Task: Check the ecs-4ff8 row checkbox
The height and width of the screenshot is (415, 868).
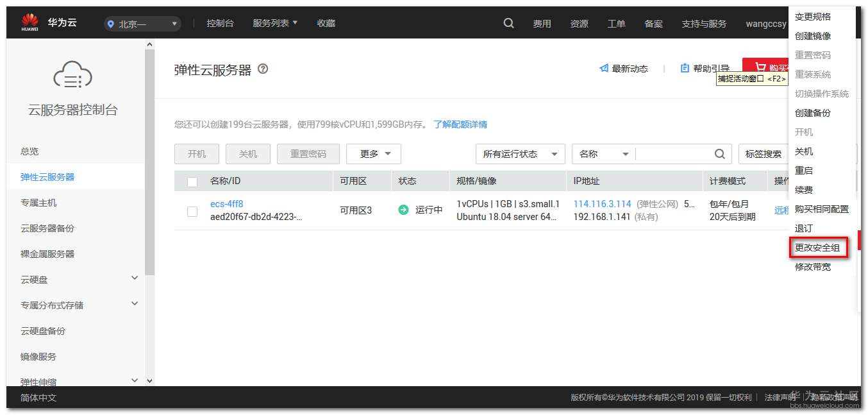Action: click(x=192, y=211)
